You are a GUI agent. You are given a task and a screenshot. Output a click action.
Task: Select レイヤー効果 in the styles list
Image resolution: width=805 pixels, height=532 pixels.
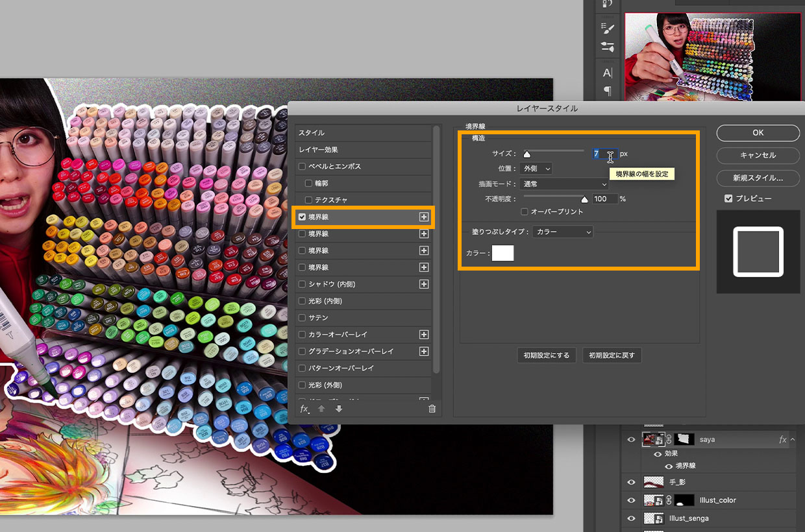(364, 150)
